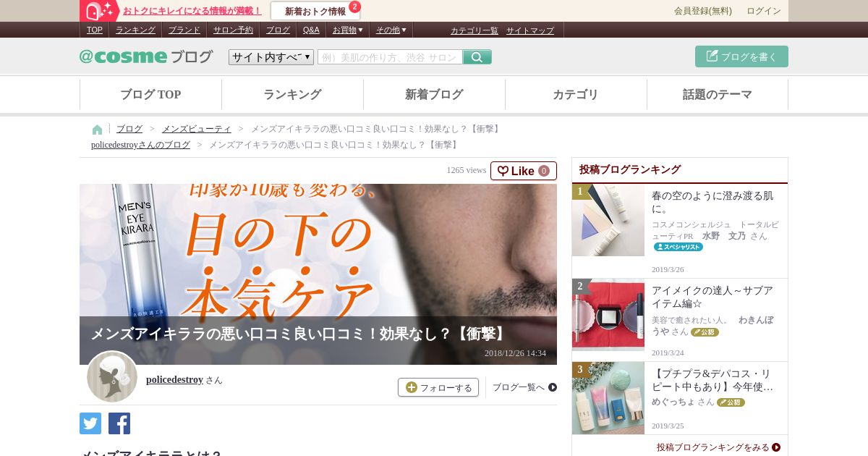Open the notification badge showing 2
This screenshot has width=868, height=456.
(354, 7)
